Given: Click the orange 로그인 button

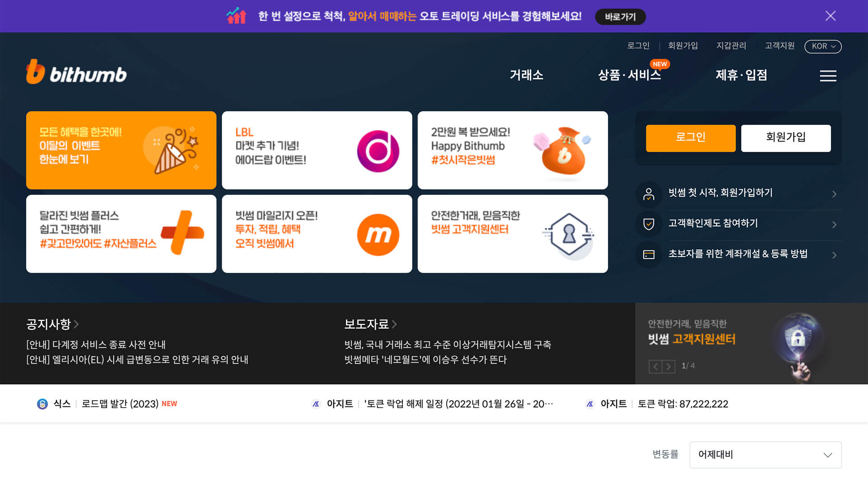Looking at the screenshot, I should pos(690,138).
